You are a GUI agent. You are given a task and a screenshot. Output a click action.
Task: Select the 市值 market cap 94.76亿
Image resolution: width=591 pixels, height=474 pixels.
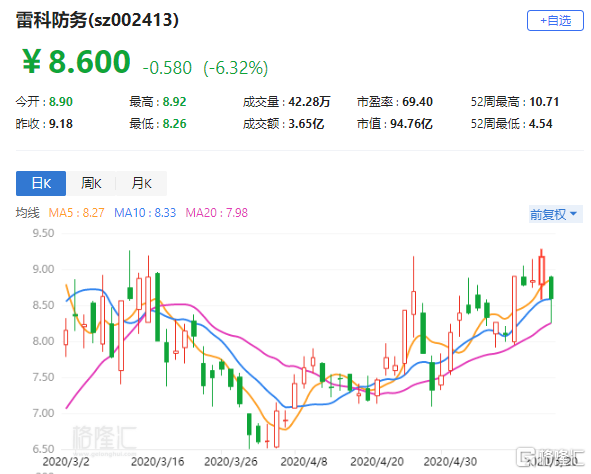[411, 124]
